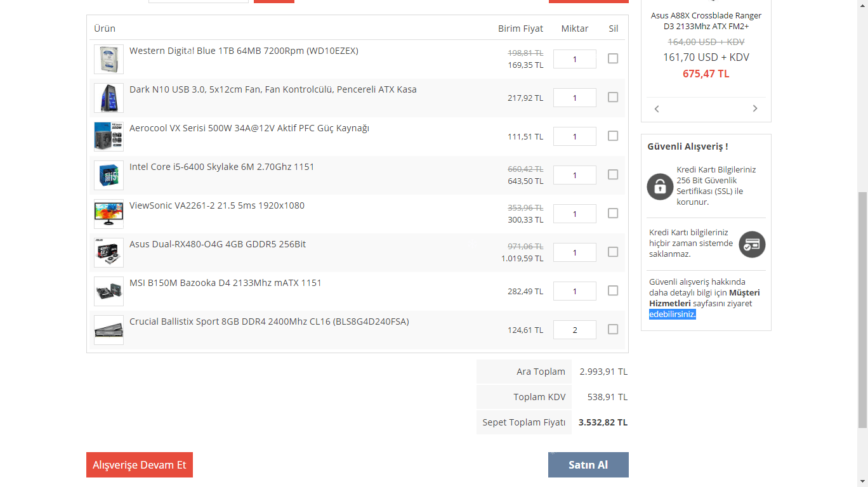Click the vertical page scrollbar thumb
Viewport: 868px width, 487px height.
coord(862,309)
